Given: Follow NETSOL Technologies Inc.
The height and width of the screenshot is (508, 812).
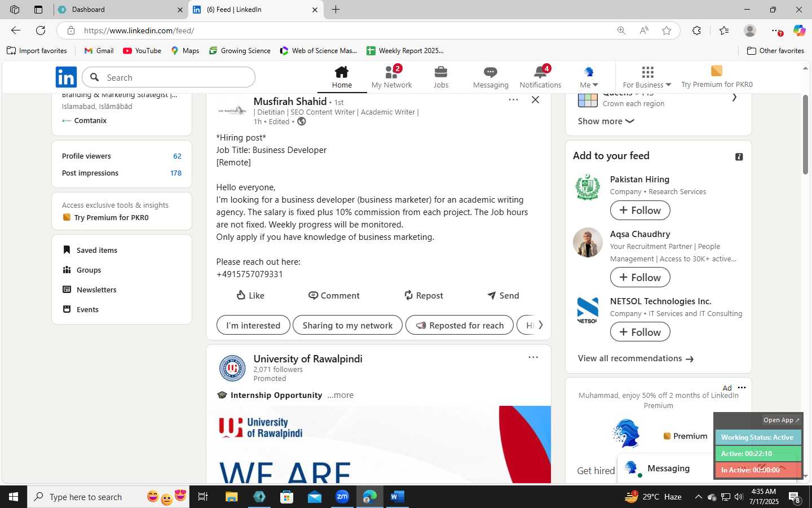Looking at the screenshot, I should (640, 332).
